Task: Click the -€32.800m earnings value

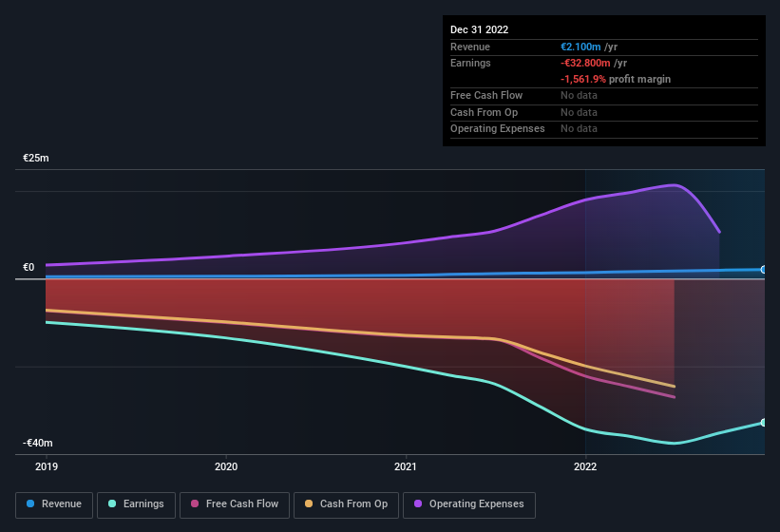Action: 585,63
